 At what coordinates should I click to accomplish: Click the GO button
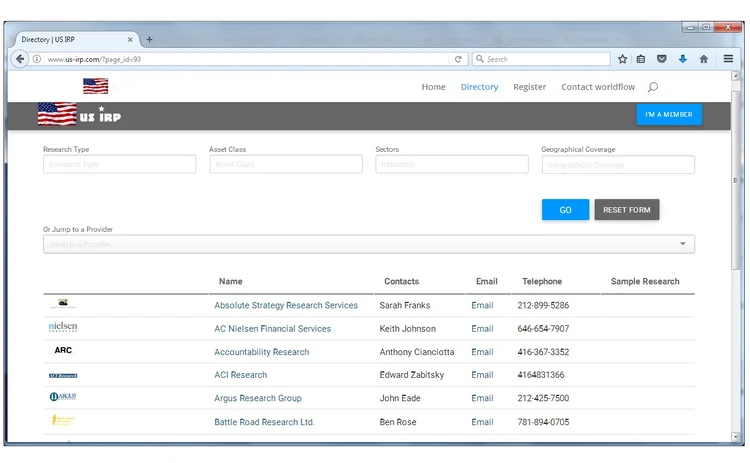point(565,210)
